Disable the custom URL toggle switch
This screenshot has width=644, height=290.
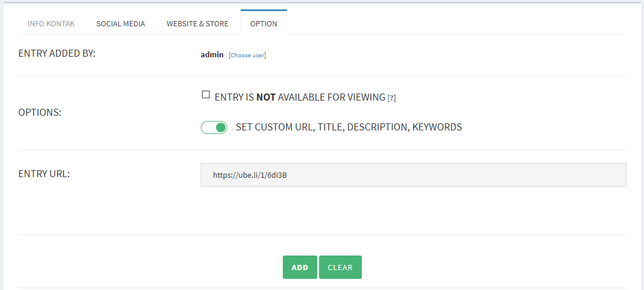[x=214, y=127]
